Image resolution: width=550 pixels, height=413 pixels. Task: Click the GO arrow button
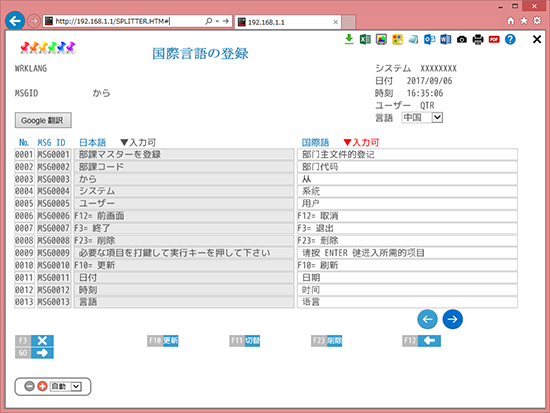(x=34, y=353)
